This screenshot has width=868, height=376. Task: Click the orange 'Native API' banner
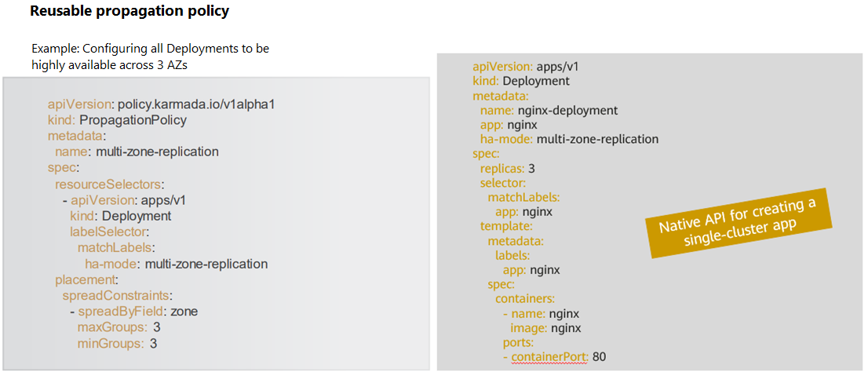pyautogui.click(x=741, y=223)
